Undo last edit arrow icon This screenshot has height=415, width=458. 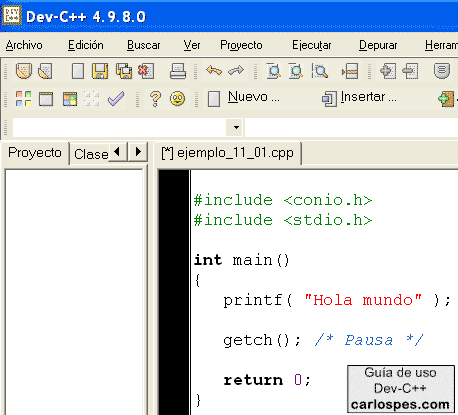point(214,71)
